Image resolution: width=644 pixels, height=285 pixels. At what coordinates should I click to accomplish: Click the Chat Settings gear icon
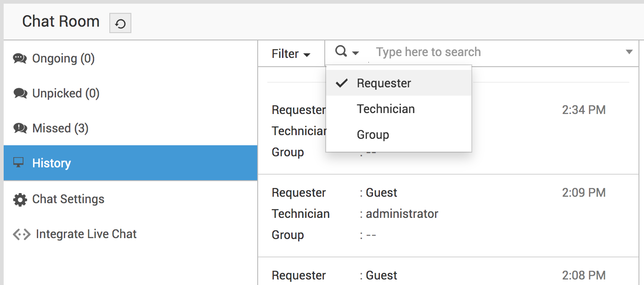(x=20, y=199)
